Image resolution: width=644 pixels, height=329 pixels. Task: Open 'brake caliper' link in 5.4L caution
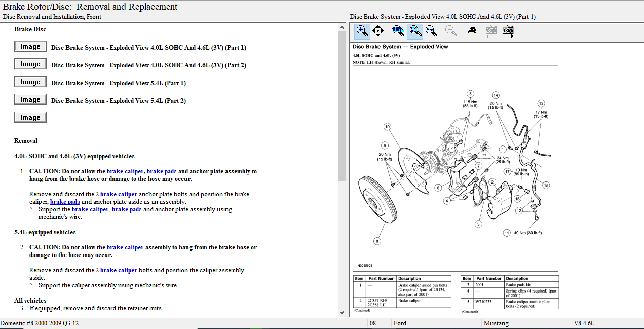point(125,247)
